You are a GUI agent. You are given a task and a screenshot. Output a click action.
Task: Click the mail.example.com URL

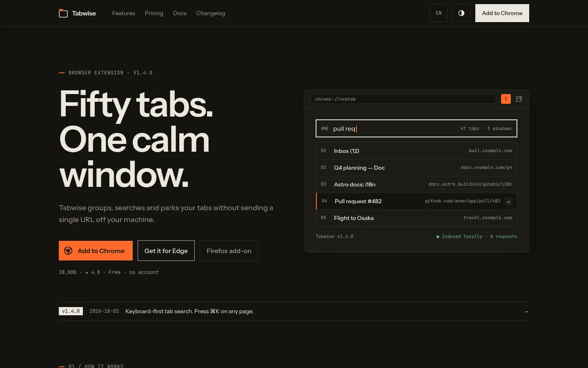tap(490, 151)
